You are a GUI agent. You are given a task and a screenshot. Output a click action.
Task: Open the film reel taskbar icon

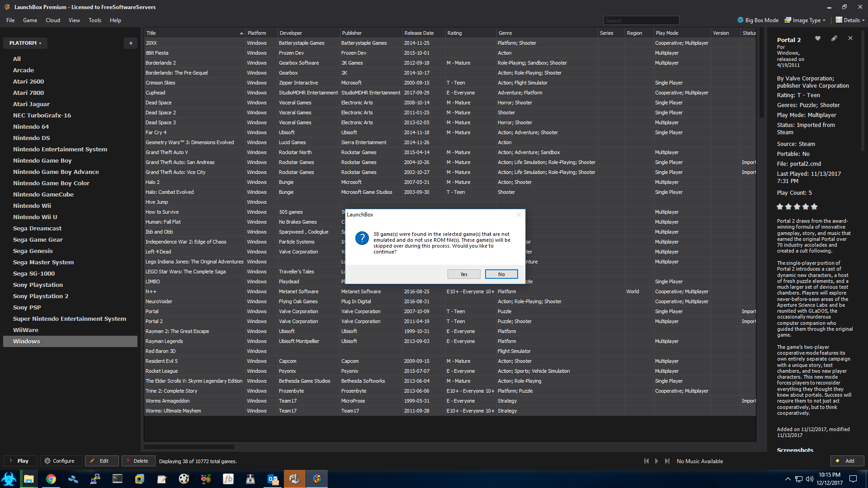(x=184, y=479)
